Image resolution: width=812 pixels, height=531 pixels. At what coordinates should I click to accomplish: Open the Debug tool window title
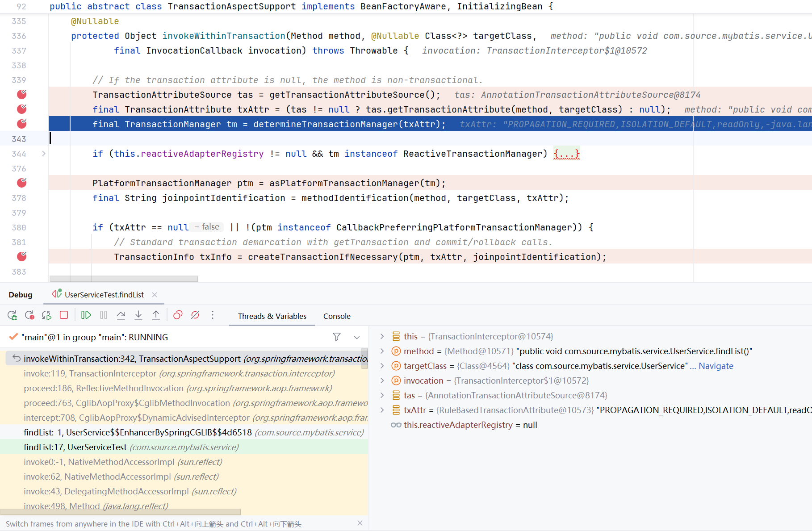click(x=21, y=295)
